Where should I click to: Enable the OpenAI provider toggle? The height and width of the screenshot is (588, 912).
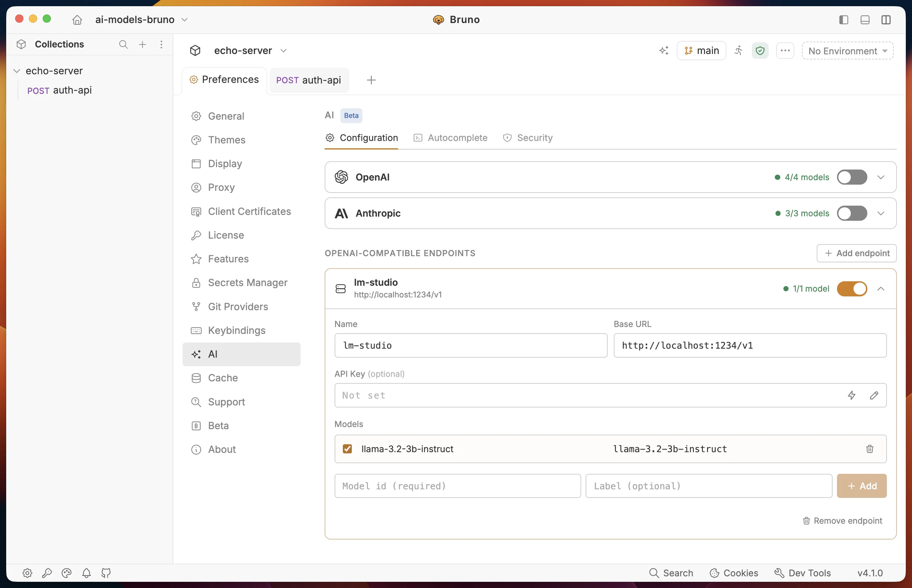coord(852,177)
